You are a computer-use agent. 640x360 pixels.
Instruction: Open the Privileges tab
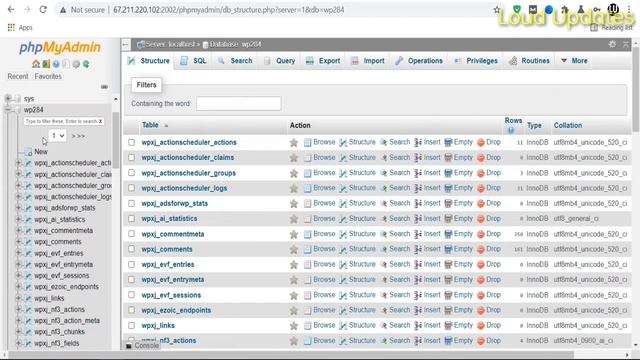476,61
